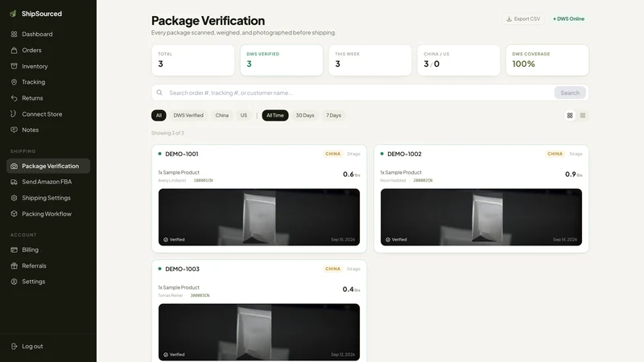The height and width of the screenshot is (362, 644).
Task: Select DWS Verified filter chip
Action: tap(188, 115)
